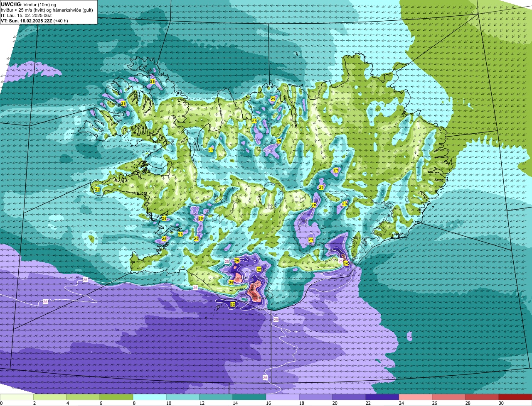
Task: Click the 10–12 m/s legend color segment
Action: [x=183, y=397]
